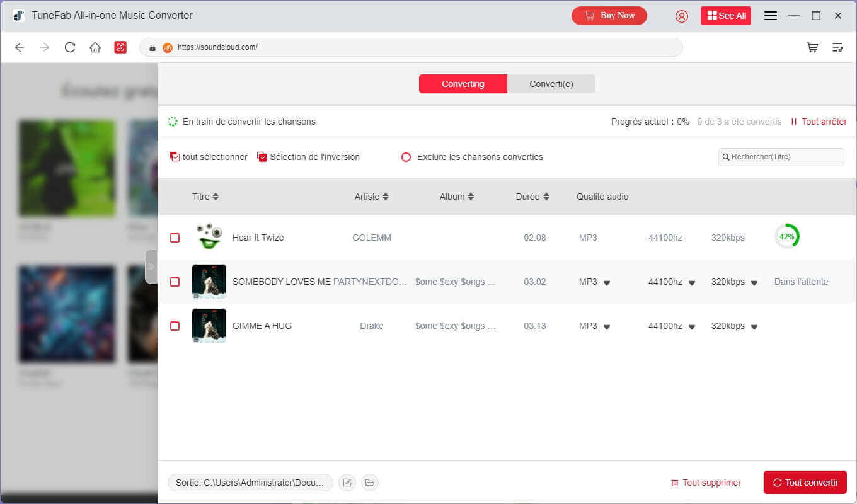
Task: Sort by Durée column arrows
Action: (x=546, y=197)
